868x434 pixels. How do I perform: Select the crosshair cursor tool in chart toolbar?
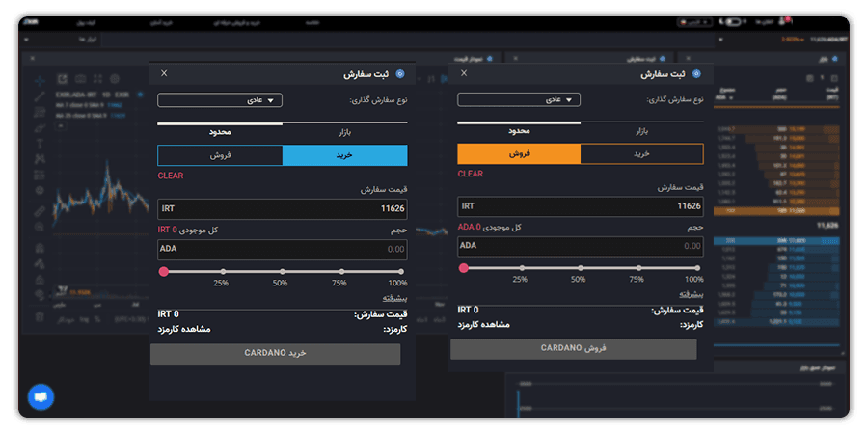[40, 81]
